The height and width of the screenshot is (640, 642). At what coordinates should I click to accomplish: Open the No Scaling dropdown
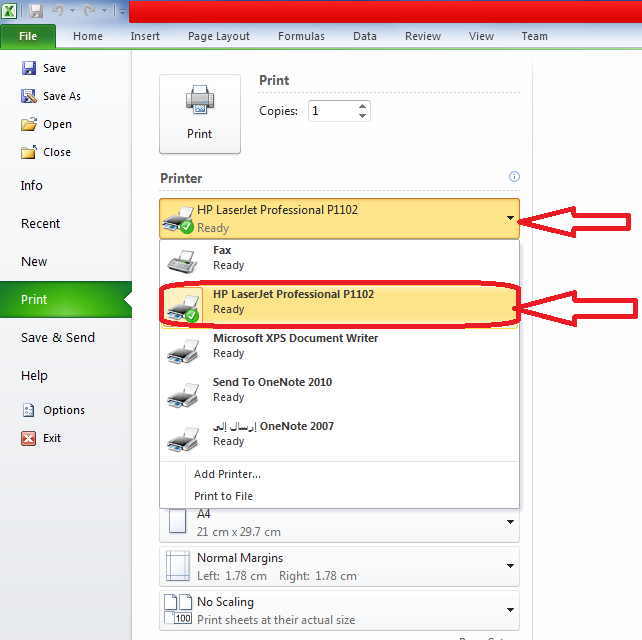pos(339,611)
